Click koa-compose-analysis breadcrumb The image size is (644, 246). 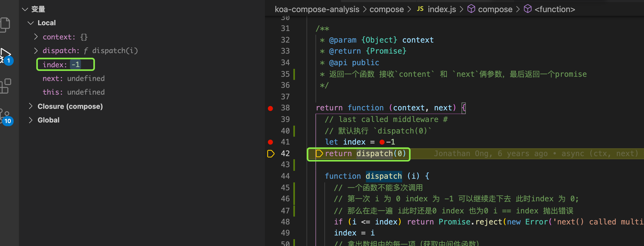pyautogui.click(x=317, y=9)
